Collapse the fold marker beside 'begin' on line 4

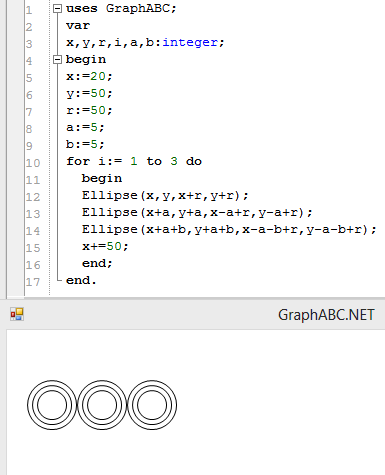[x=58, y=60]
